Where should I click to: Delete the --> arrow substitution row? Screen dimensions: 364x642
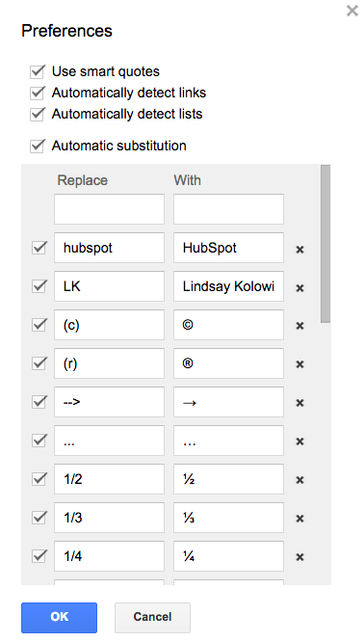(299, 403)
